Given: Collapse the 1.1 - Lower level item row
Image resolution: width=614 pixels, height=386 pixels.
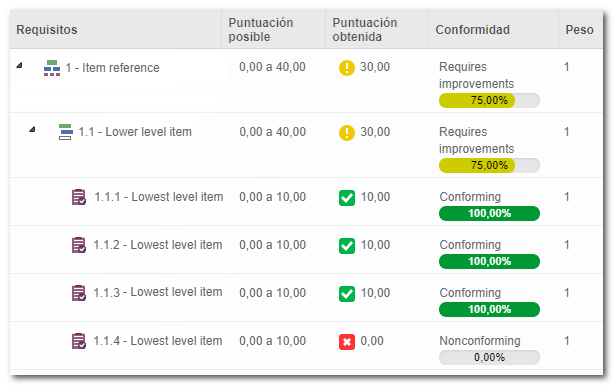Looking at the screenshot, I should [32, 129].
